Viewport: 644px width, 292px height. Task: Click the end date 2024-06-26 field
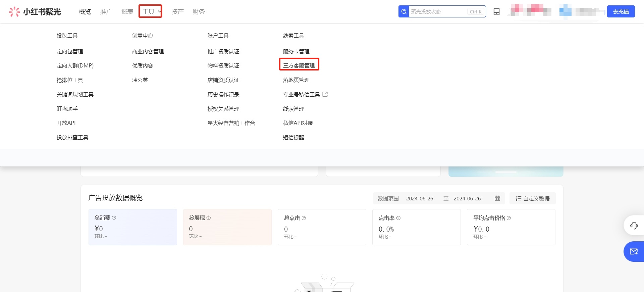pos(467,199)
